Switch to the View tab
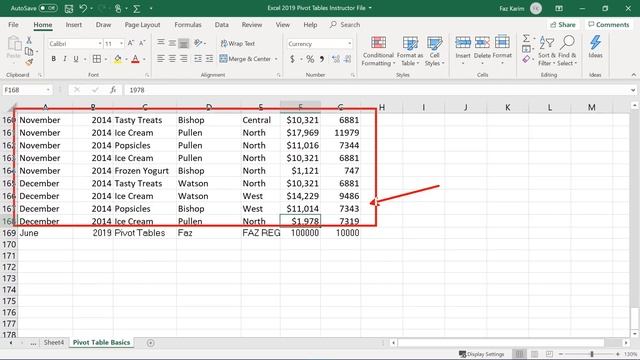This screenshot has height=360, width=640. (282, 24)
